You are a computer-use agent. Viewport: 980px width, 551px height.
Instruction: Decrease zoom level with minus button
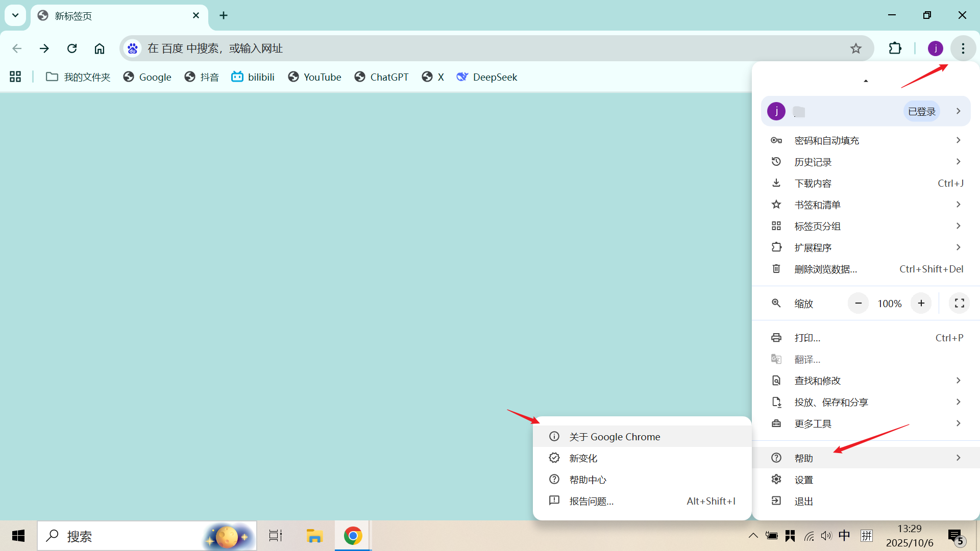pyautogui.click(x=859, y=304)
